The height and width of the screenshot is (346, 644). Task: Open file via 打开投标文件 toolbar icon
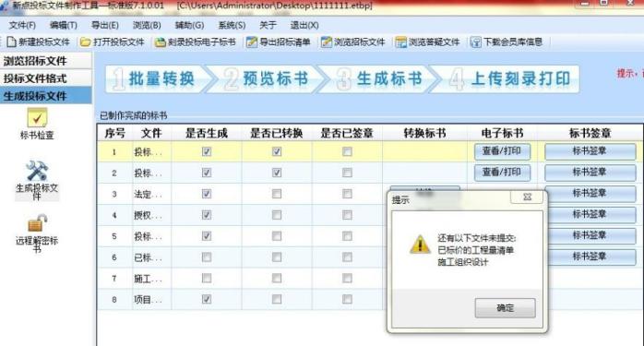pos(86,42)
